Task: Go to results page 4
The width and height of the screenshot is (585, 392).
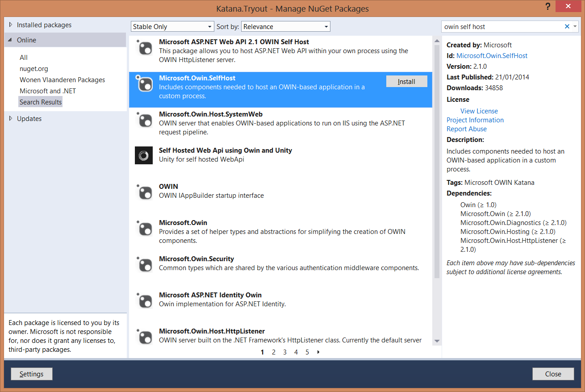Action: [296, 352]
